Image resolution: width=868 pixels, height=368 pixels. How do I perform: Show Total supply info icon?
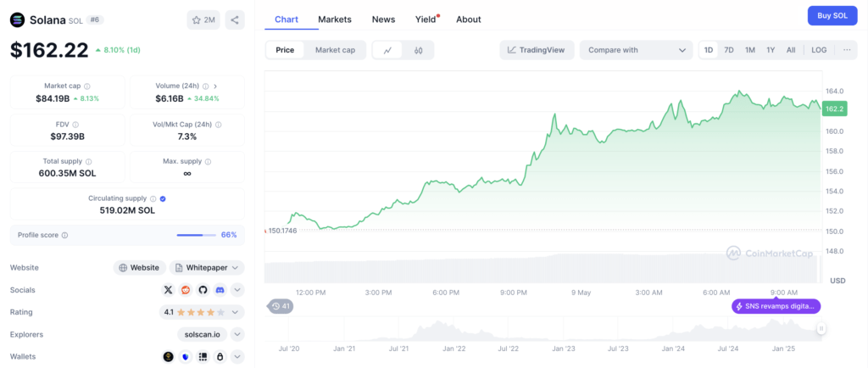89,162
